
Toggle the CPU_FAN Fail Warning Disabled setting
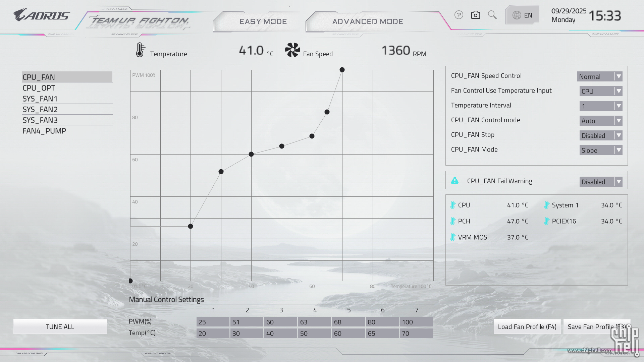[601, 182]
